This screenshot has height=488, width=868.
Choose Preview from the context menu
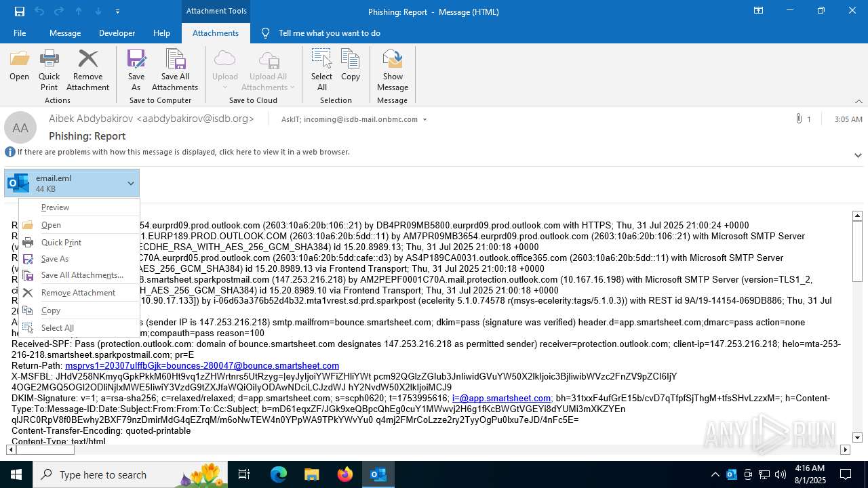click(x=79, y=207)
